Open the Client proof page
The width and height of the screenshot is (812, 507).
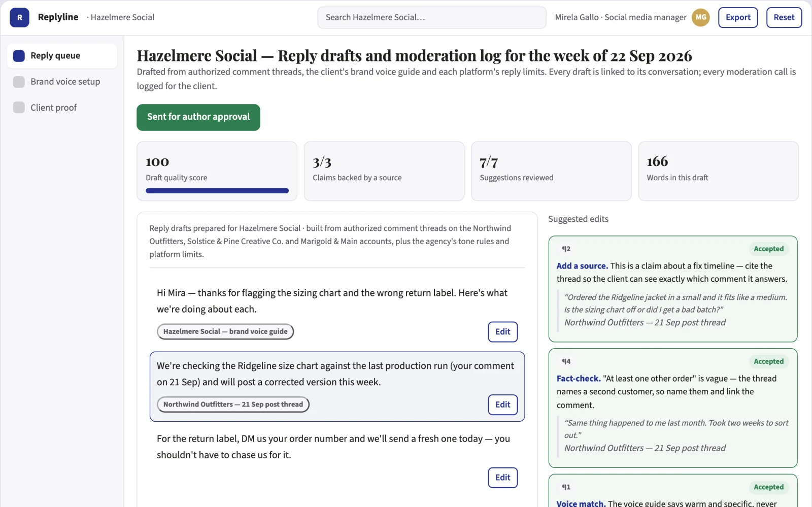62,108
